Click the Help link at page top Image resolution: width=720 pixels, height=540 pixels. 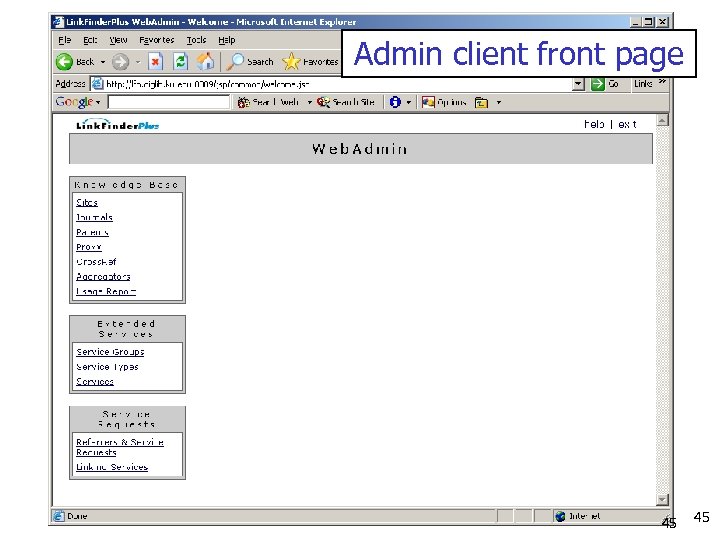tap(594, 124)
